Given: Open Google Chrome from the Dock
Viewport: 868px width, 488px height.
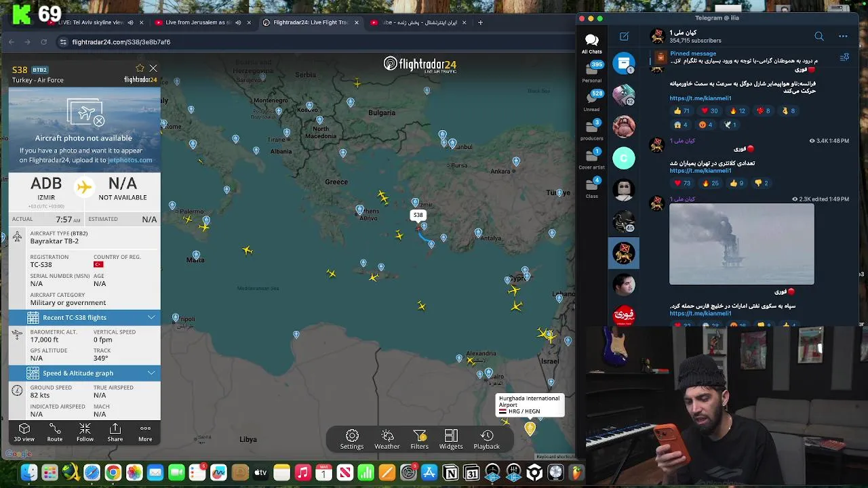Looking at the screenshot, I should click(113, 472).
